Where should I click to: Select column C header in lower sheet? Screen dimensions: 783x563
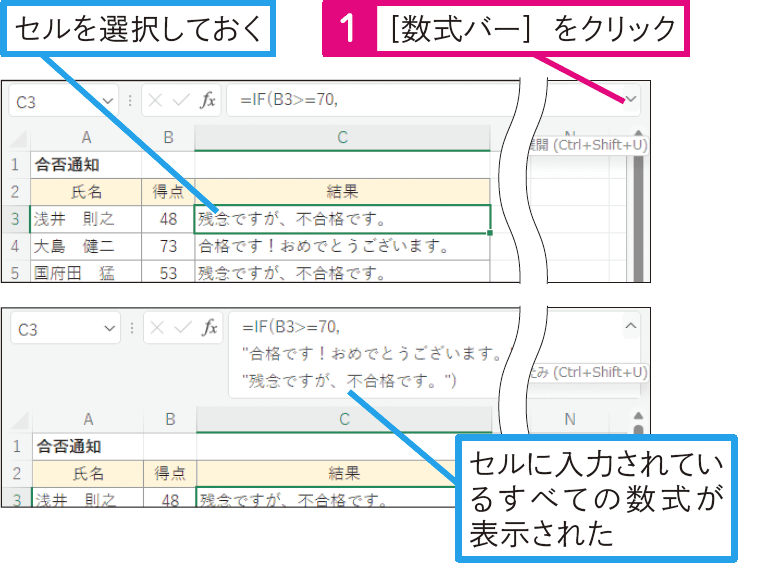point(344,419)
